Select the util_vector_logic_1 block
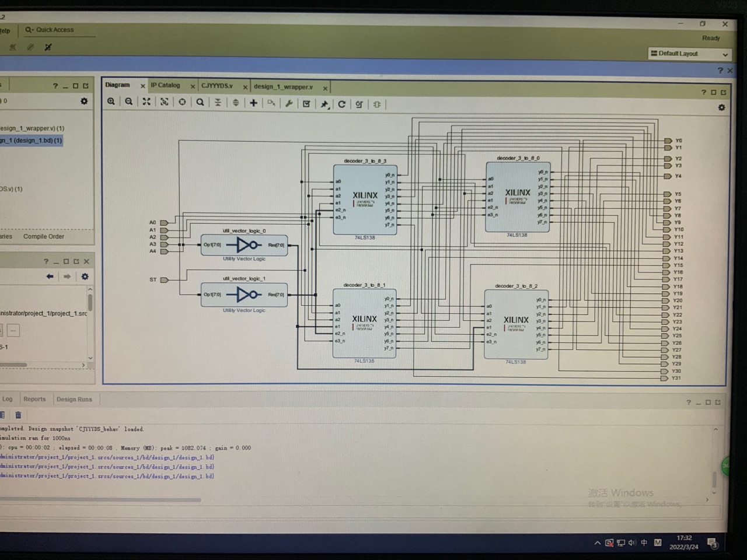The height and width of the screenshot is (560, 747). pyautogui.click(x=244, y=295)
